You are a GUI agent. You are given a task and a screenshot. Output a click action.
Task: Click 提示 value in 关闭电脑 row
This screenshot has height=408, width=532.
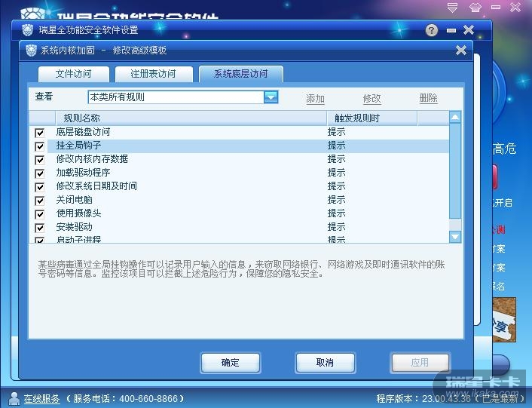point(337,200)
